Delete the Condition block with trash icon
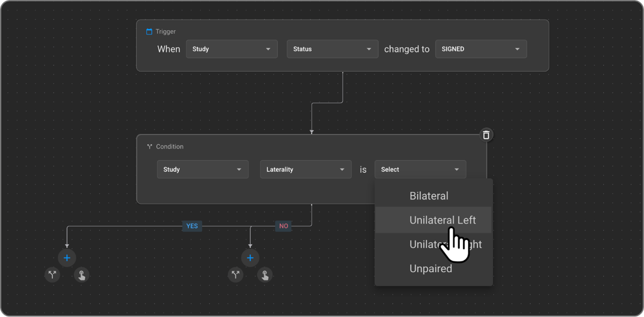The image size is (644, 317). point(486,135)
